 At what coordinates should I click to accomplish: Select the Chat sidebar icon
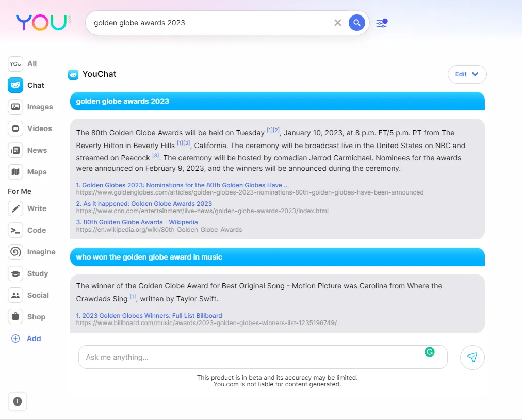(x=15, y=85)
